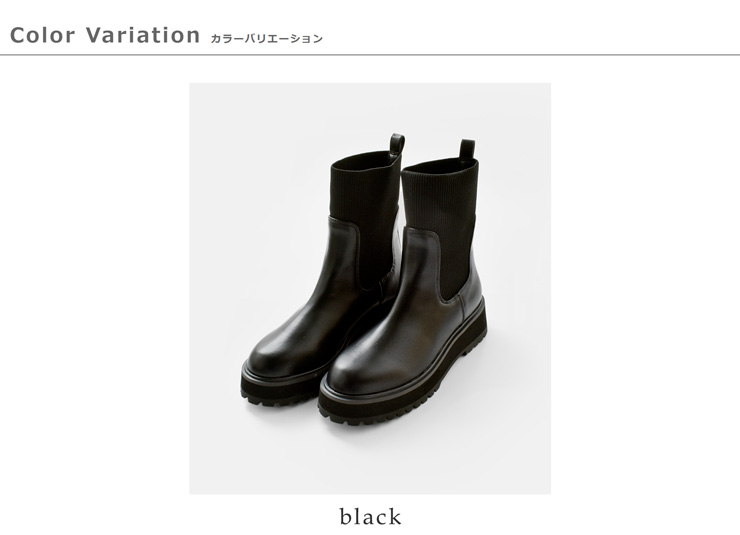Click the right boot's ribbed knit shaft
The height and width of the screenshot is (535, 740).
click(441, 222)
